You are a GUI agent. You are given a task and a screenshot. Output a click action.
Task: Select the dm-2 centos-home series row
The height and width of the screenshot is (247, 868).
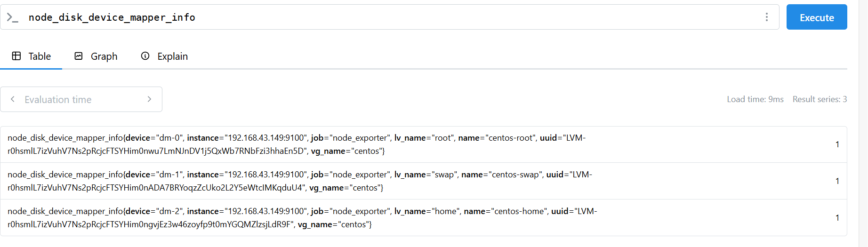coord(302,218)
